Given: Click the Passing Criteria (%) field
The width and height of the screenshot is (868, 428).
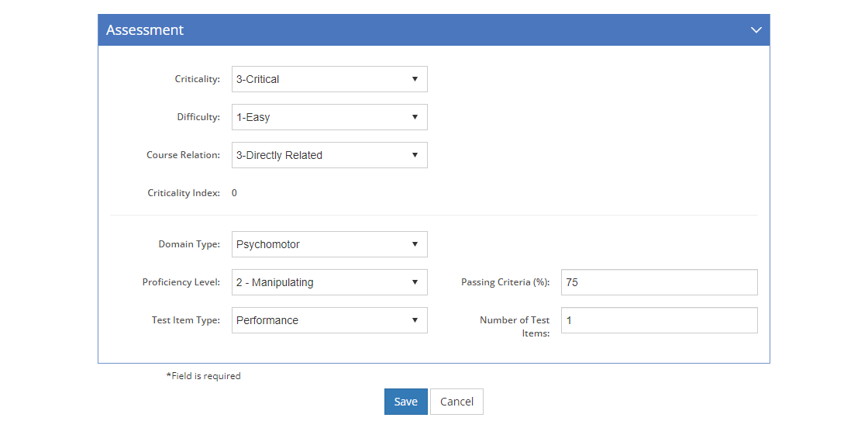Looking at the screenshot, I should click(660, 282).
